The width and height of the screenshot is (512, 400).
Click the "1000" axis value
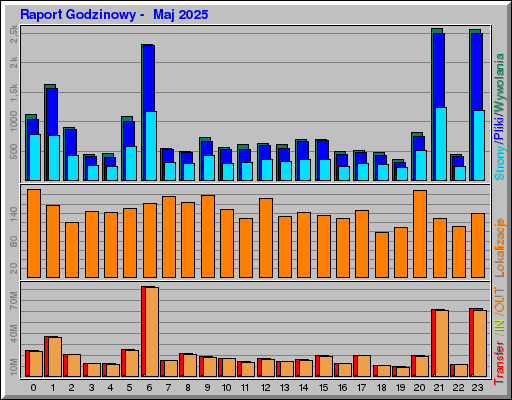(13, 121)
